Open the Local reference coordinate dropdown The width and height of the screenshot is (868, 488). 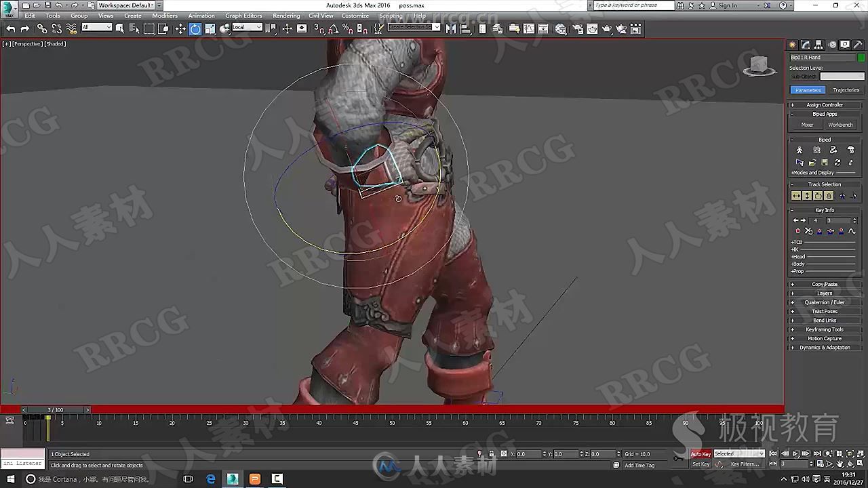[247, 27]
